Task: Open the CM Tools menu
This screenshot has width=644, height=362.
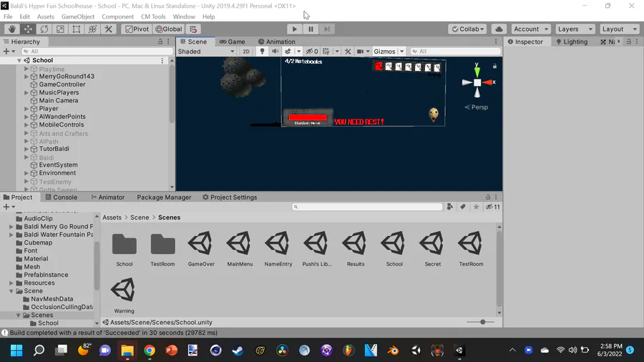Action: [x=153, y=17]
